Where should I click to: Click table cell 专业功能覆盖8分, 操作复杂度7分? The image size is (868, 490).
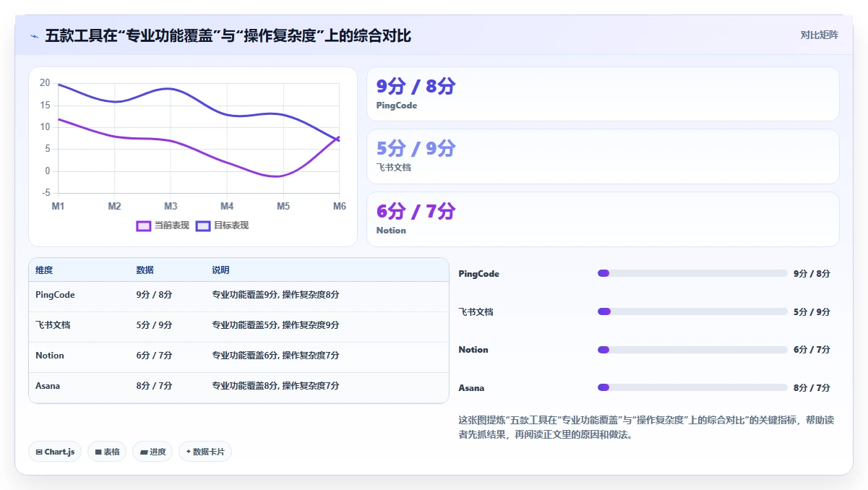point(275,386)
